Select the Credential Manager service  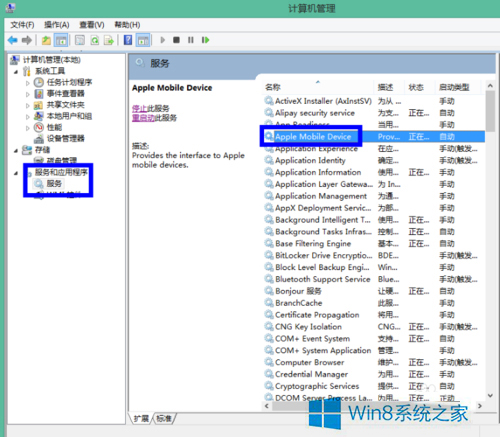[311, 374]
